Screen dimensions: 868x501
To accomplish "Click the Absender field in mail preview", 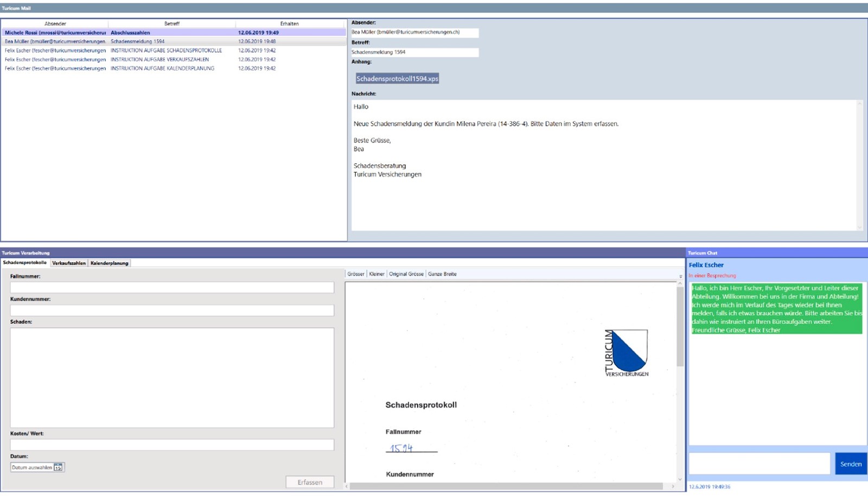I will pyautogui.click(x=414, y=33).
